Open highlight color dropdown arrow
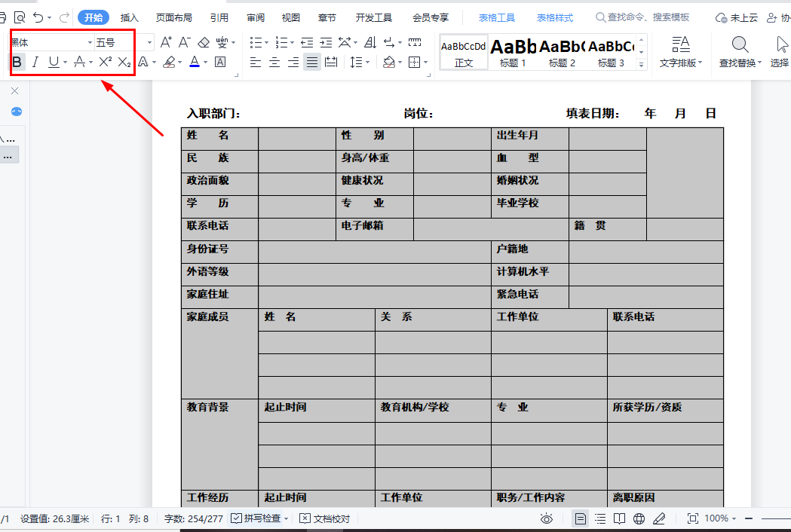Screen dimensions: 791x532 [x=179, y=62]
